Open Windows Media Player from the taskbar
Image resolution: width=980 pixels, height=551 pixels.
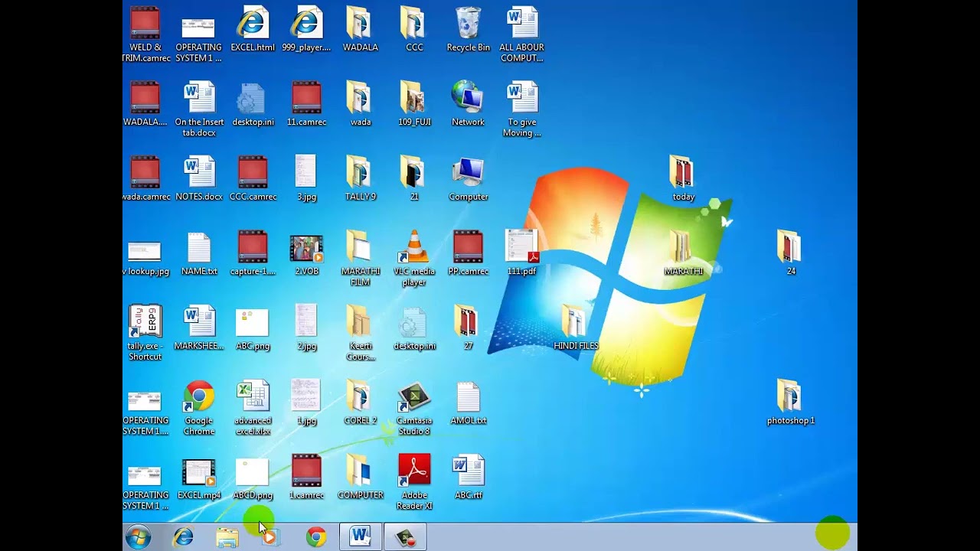pos(270,537)
